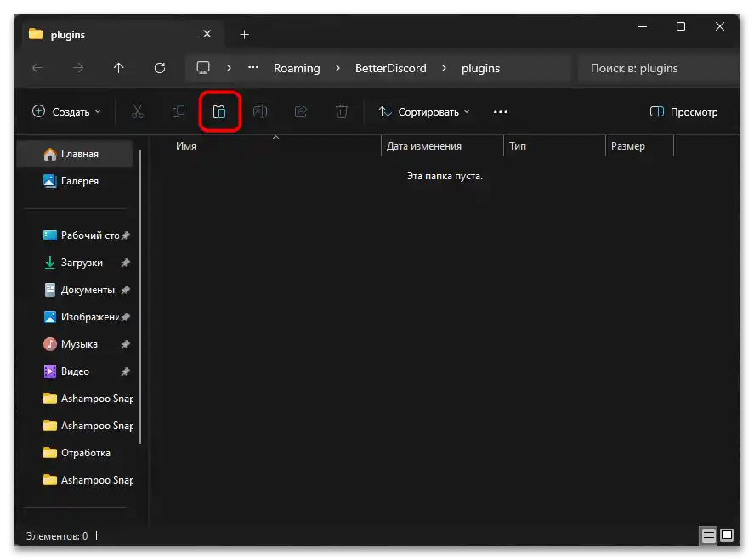Viewport: 754px width, 560px height.
Task: Open Документы in the sidebar
Action: point(79,290)
